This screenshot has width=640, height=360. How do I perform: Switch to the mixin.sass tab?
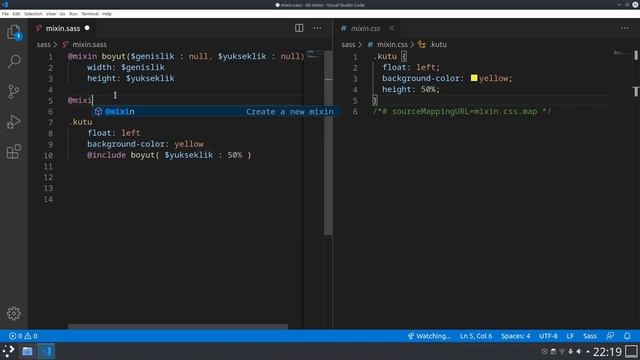[x=62, y=28]
